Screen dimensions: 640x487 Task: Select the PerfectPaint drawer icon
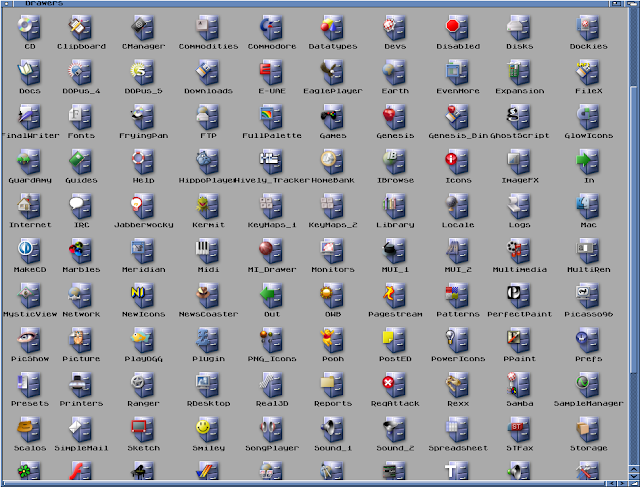click(x=519, y=296)
